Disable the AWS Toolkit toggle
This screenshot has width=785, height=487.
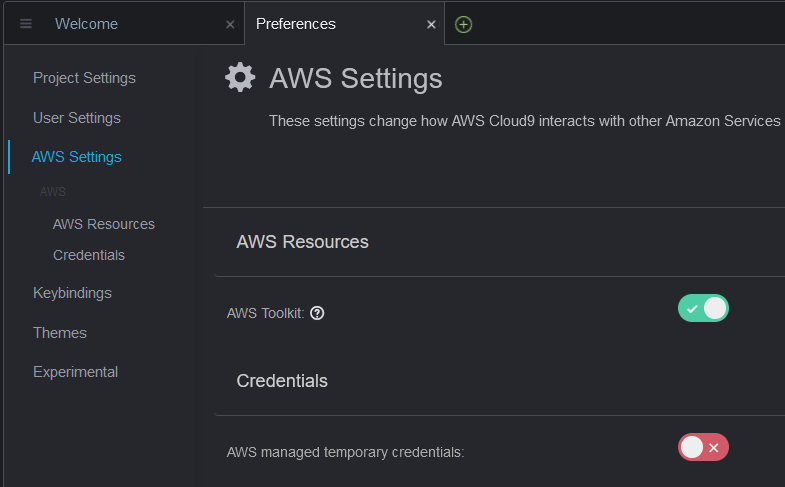[x=703, y=308]
